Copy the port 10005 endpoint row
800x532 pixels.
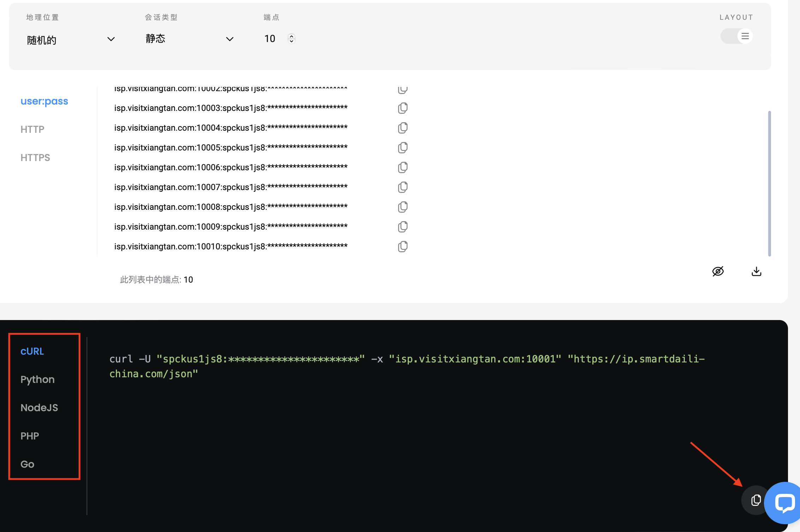click(x=403, y=148)
